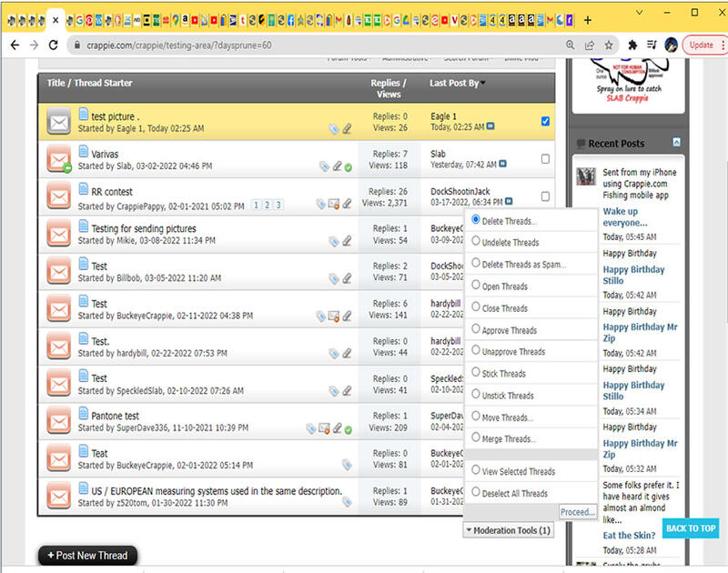Screen dimensions: 728x573
Task: Click the paperclip icon on the Testing for sending pictures row
Action: point(347,241)
